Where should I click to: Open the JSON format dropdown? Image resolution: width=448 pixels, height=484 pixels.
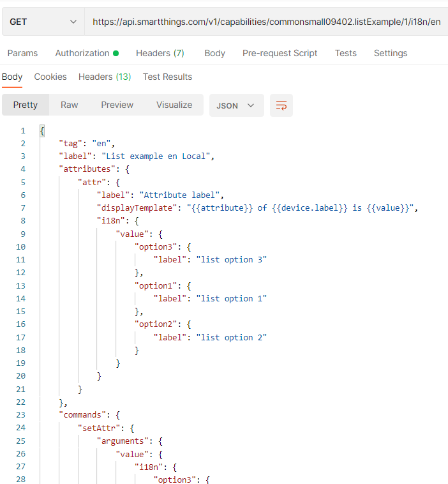[236, 105]
